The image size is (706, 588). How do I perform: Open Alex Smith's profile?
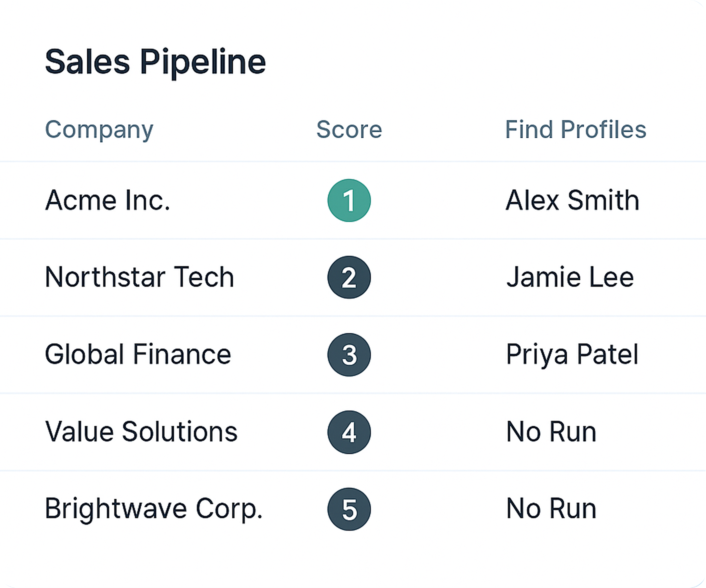tap(572, 201)
